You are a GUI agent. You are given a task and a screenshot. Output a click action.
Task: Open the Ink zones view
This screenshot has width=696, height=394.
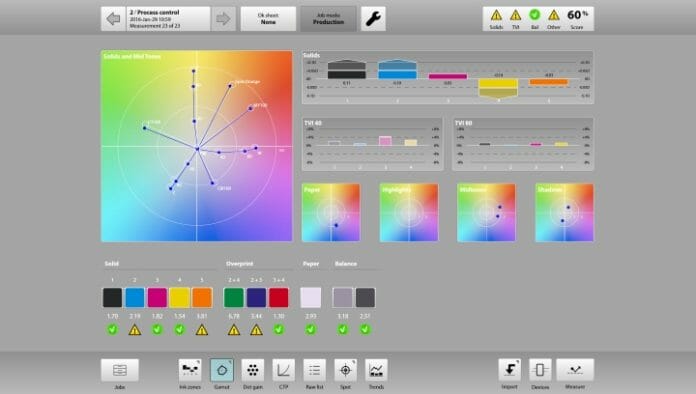[x=190, y=370]
